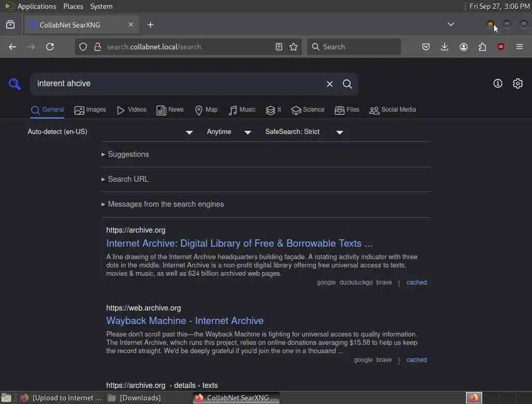Click the site security lock icon
This screenshot has height=404, width=532.
pos(98,47)
